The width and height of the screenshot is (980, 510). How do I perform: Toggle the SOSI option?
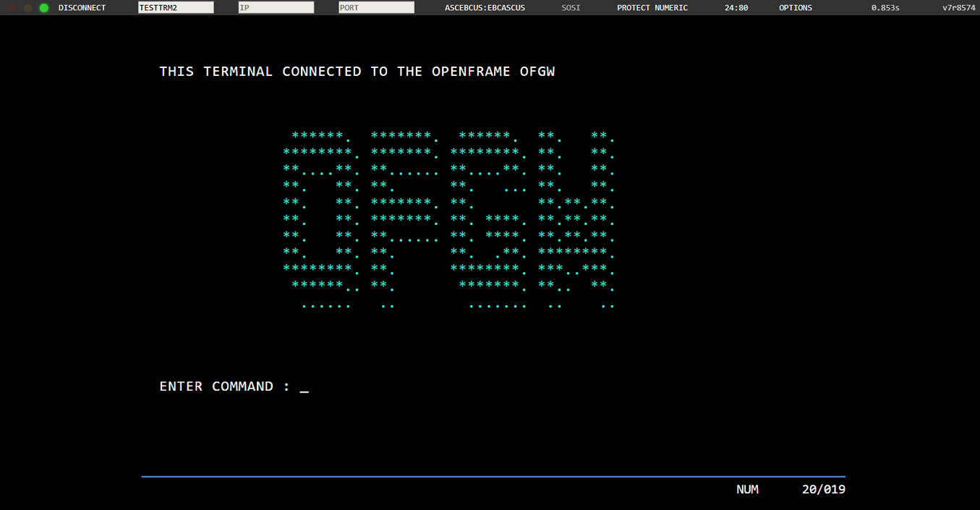point(571,8)
